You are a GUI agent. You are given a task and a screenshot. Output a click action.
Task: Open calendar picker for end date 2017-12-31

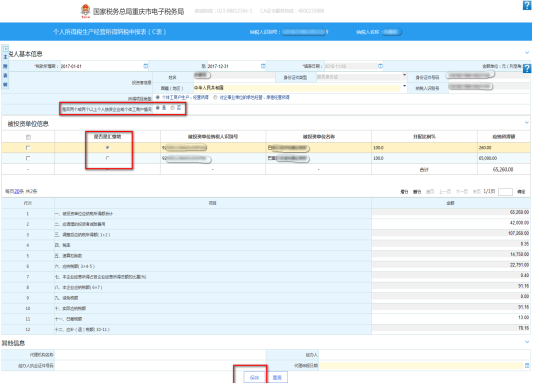[263, 66]
